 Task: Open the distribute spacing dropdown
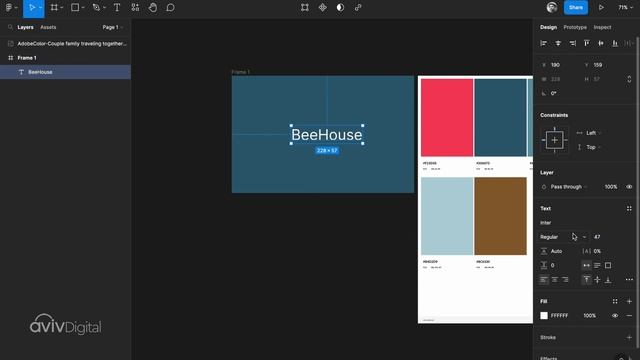(629, 43)
